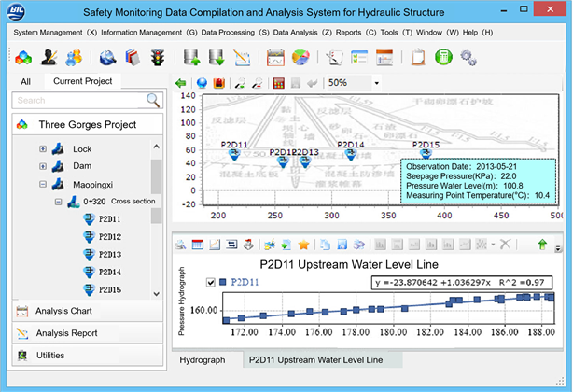Open chart toolbar overflow arrow at far right

558,248
